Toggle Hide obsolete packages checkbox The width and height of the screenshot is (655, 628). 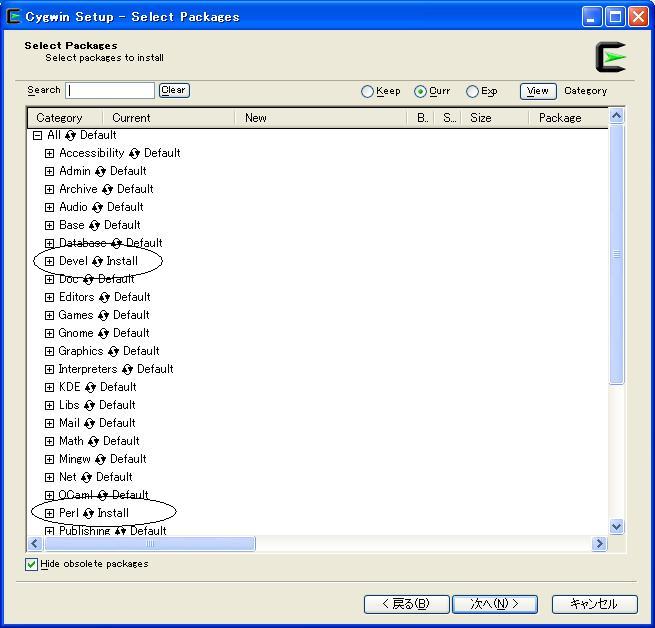(31, 564)
